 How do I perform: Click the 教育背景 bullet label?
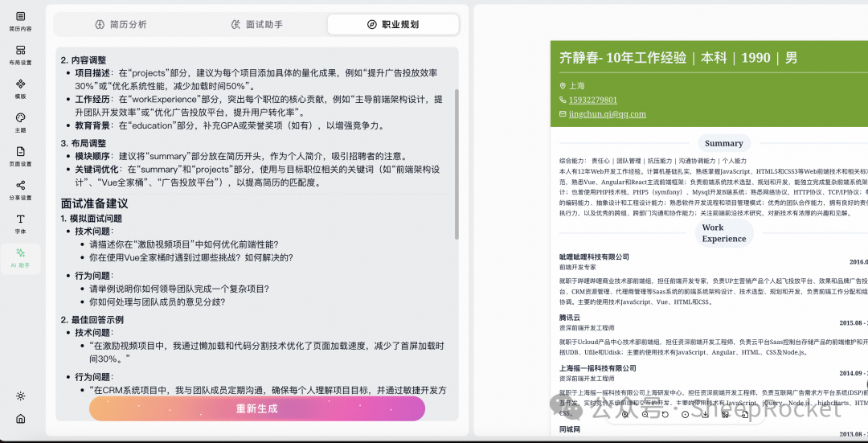[x=92, y=125]
